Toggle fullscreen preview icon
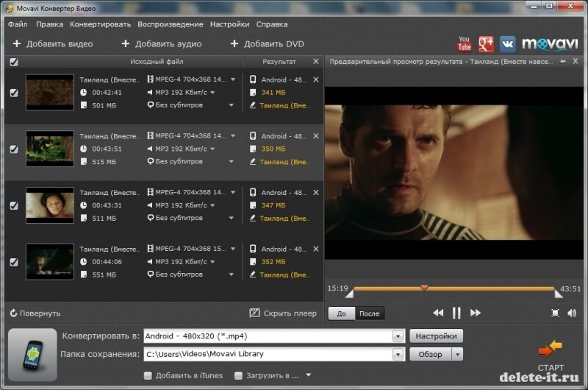 tap(556, 313)
